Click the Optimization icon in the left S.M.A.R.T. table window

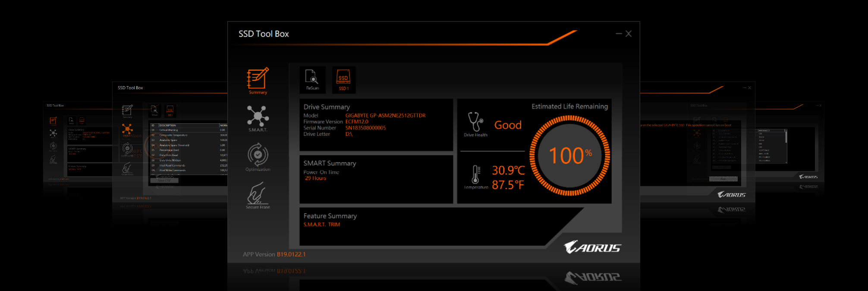click(127, 149)
